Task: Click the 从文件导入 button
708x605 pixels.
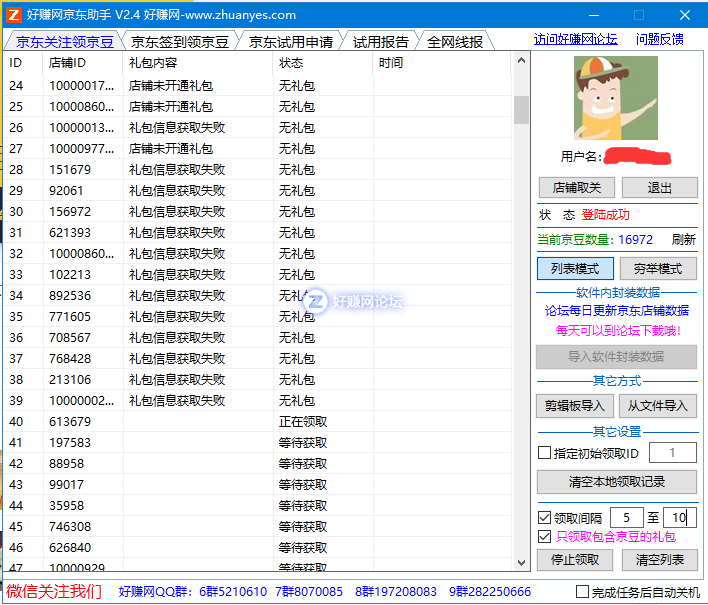Action: pyautogui.click(x=658, y=406)
